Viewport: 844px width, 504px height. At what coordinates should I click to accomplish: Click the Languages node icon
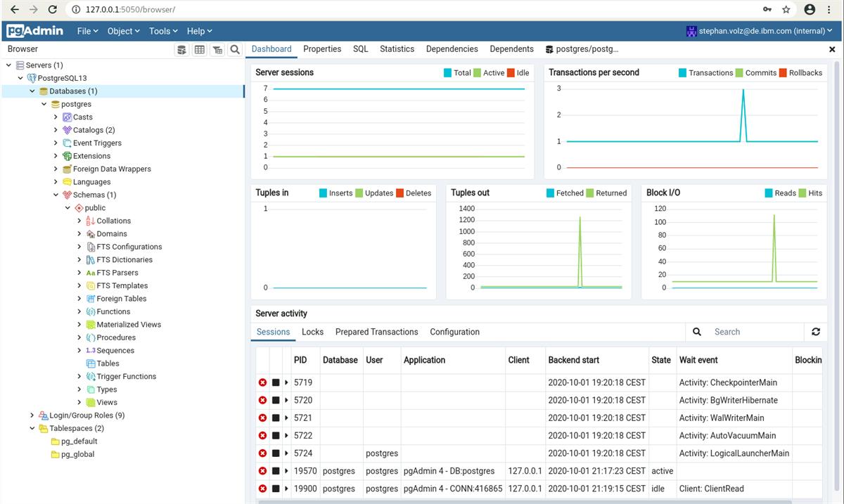[x=67, y=182]
